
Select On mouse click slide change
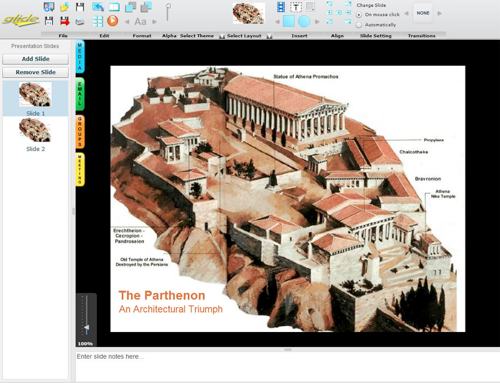click(x=359, y=15)
